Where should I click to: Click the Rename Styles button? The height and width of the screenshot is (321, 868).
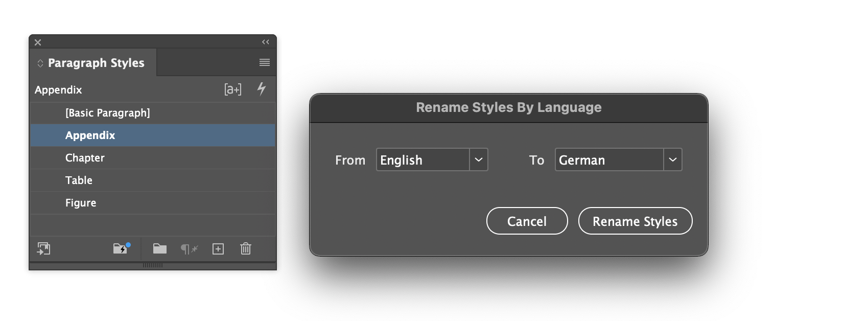click(635, 221)
